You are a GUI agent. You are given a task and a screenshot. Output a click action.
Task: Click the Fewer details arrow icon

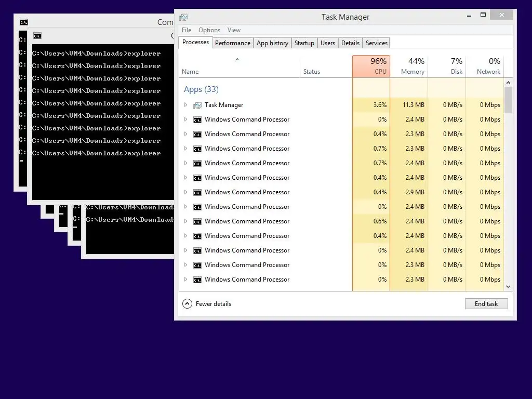pos(187,303)
